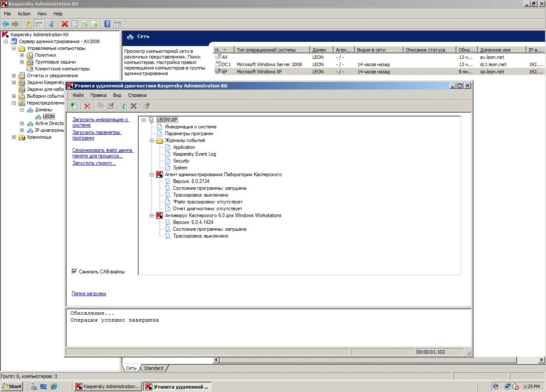The image size is (546, 392).
Task: Click the scissors cut icon in main toolbar
Action: [52, 24]
